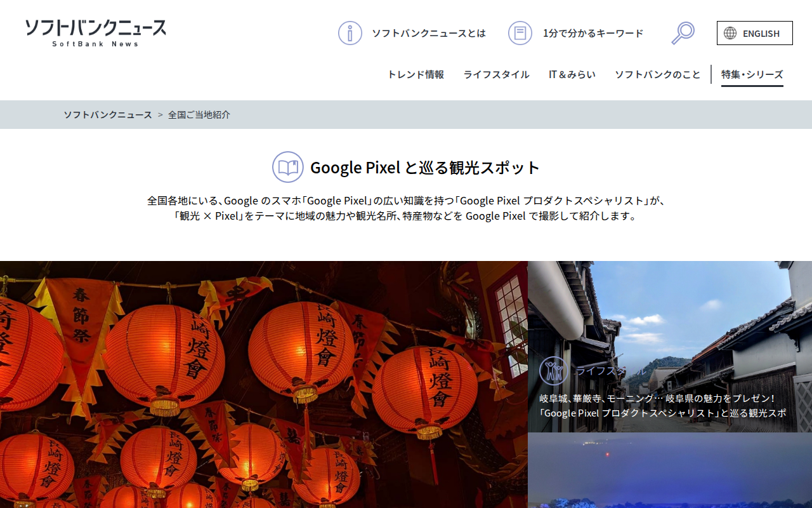
Task: Open search with the magnifier icon
Action: click(x=683, y=33)
